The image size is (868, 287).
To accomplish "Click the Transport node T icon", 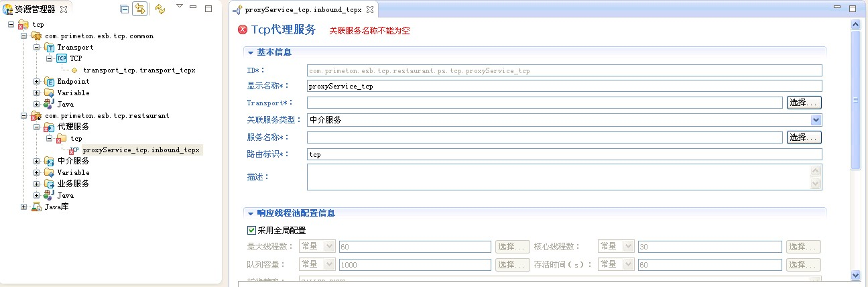I will tap(50, 48).
